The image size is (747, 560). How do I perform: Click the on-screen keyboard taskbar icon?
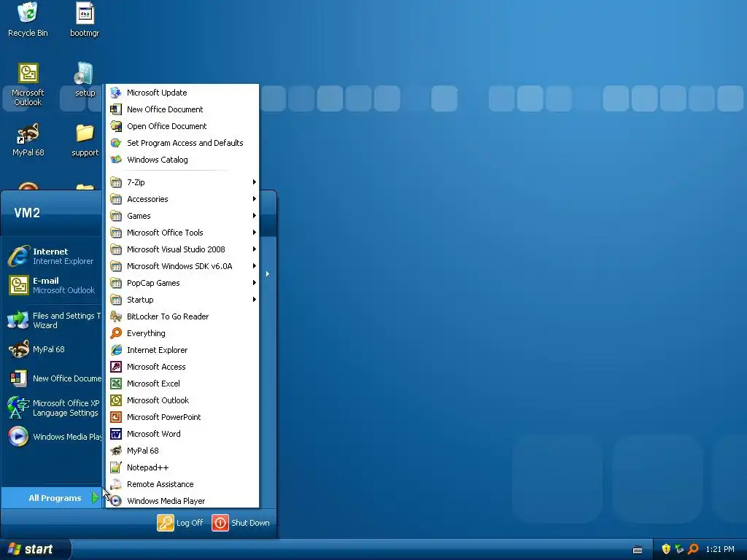click(x=638, y=550)
